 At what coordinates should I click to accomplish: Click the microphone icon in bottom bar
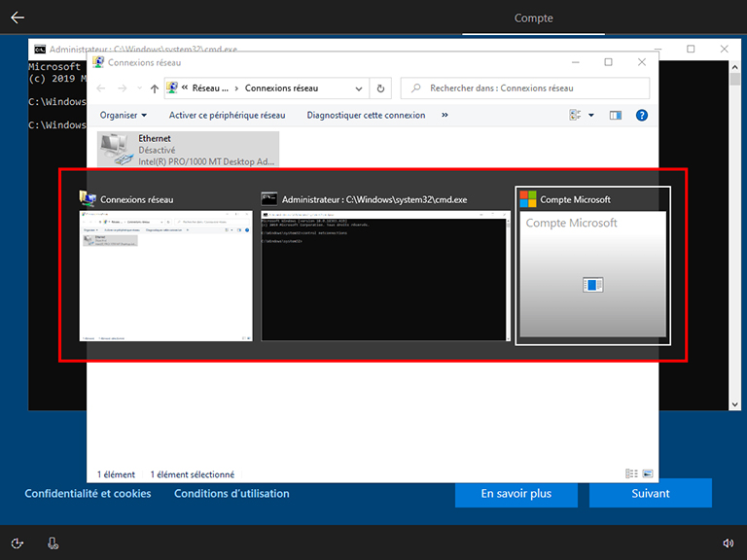53,543
